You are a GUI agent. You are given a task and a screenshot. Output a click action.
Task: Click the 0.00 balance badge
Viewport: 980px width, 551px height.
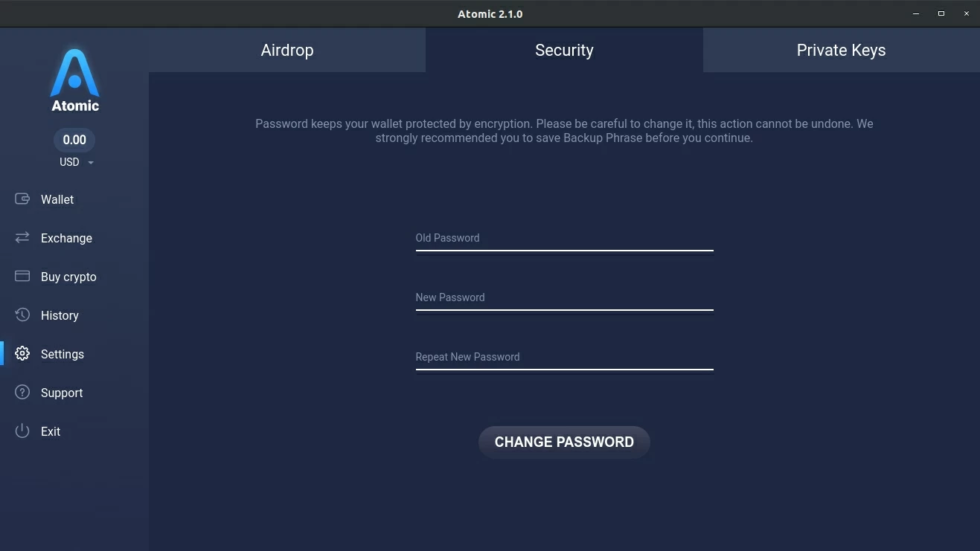(74, 140)
